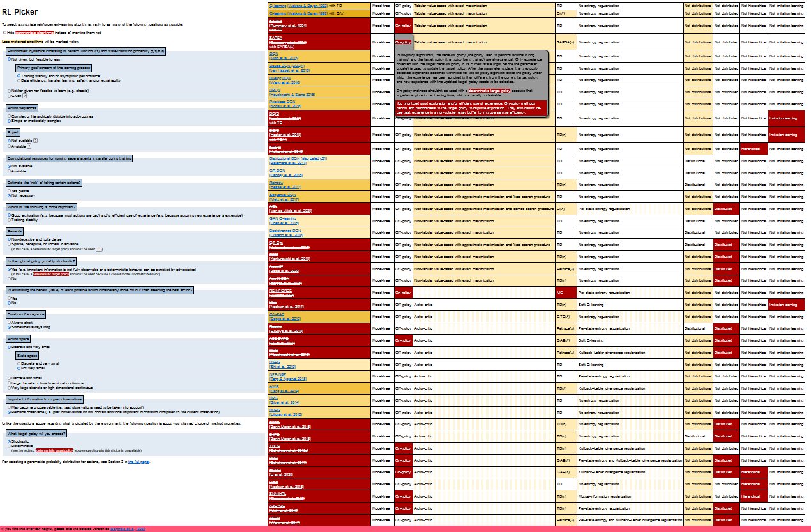Open Bongratz et al. 2024 citation link
Viewport: 811px width, 532px height.
click(x=128, y=529)
